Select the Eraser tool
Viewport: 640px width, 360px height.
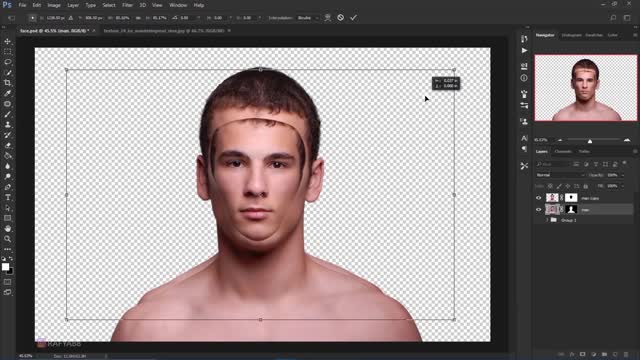(7, 145)
